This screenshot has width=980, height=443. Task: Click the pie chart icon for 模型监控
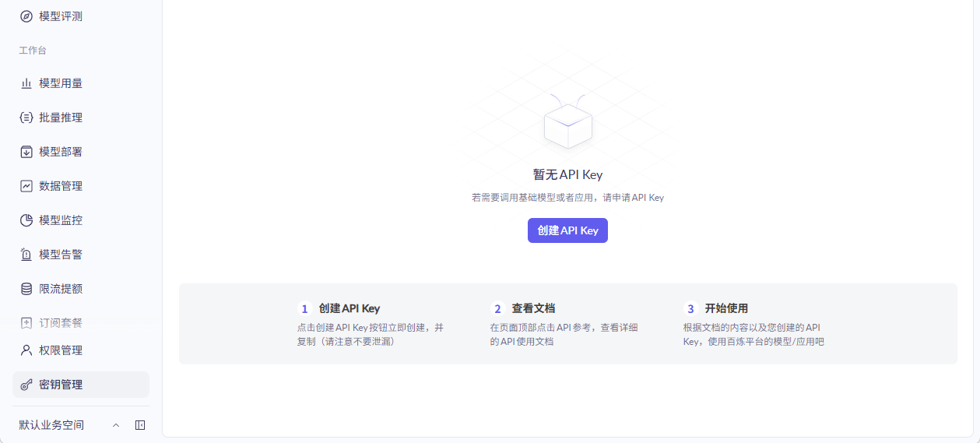click(x=26, y=220)
